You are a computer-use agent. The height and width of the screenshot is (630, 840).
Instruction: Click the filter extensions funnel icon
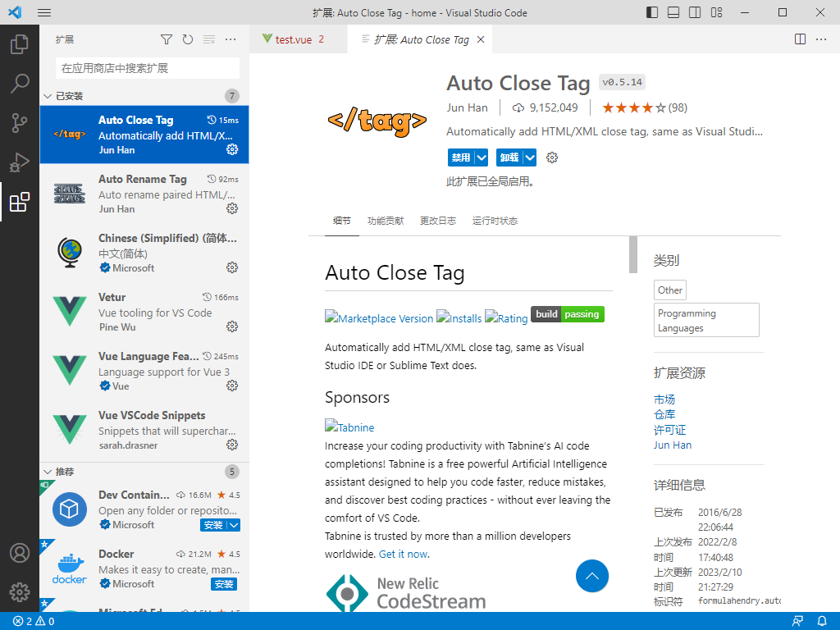point(167,39)
